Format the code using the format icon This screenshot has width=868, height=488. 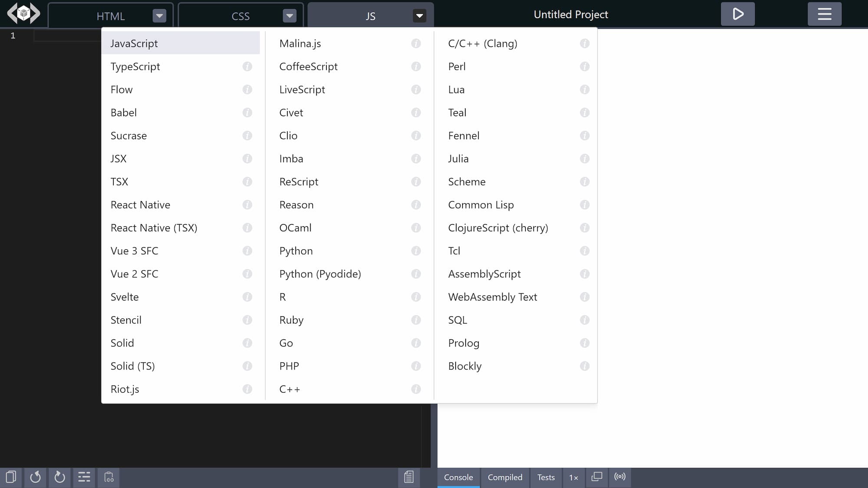(84, 477)
